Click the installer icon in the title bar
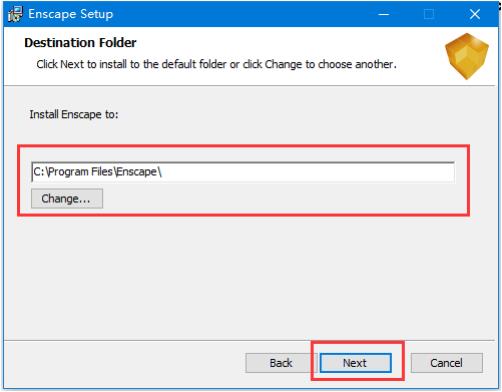 [15, 14]
